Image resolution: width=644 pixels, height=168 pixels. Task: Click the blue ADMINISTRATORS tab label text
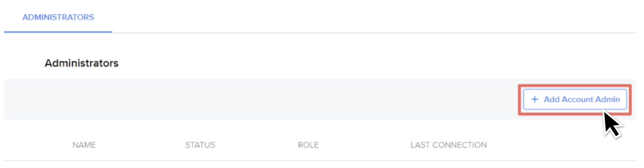(x=58, y=17)
